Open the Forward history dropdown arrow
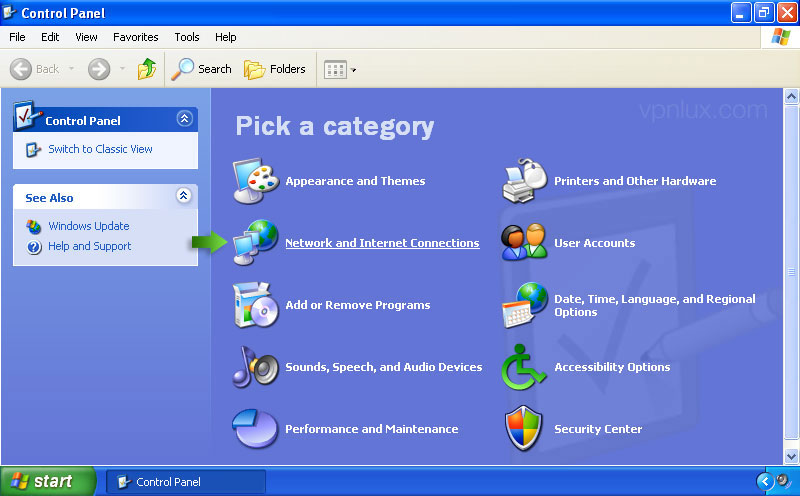This screenshot has width=800, height=496. [x=122, y=69]
